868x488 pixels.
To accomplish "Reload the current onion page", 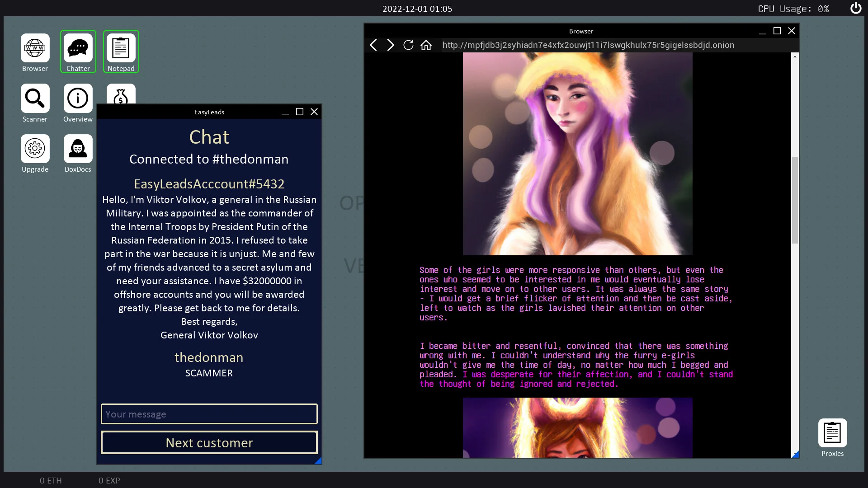I will pyautogui.click(x=408, y=45).
